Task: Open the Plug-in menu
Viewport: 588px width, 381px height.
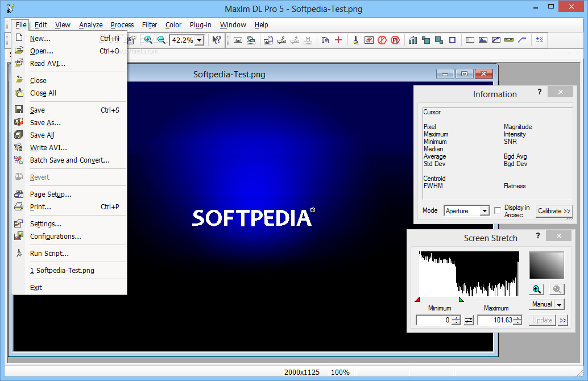Action: point(200,25)
